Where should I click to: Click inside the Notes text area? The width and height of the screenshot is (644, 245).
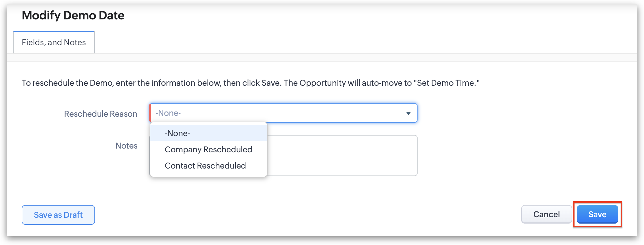point(342,156)
